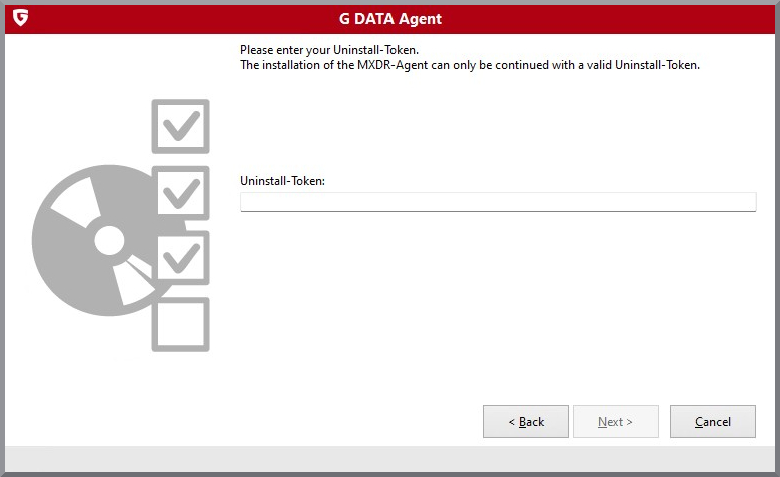Click the second checked step box

pyautogui.click(x=180, y=192)
